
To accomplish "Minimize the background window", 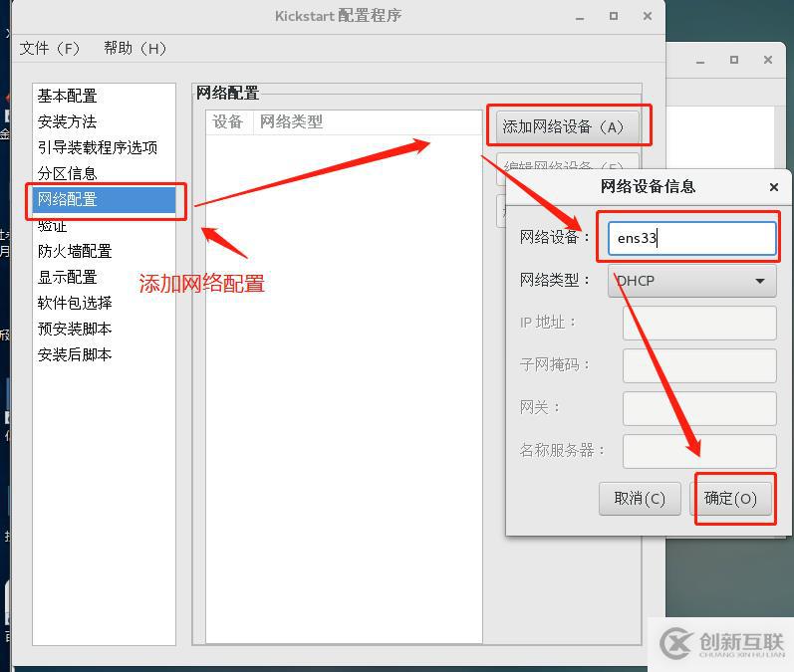I will pyautogui.click(x=700, y=61).
